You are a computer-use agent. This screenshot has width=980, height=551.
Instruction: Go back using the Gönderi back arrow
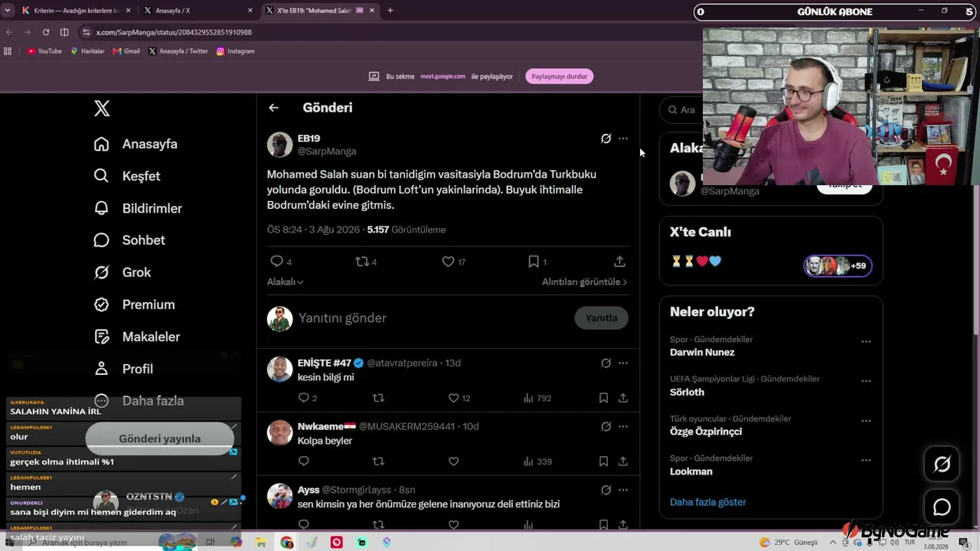tap(273, 108)
